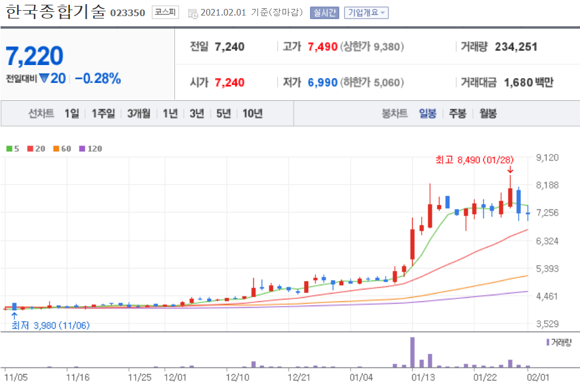The width and height of the screenshot is (580, 392).
Task: Select the 1년 line chart tab
Action: [x=170, y=113]
